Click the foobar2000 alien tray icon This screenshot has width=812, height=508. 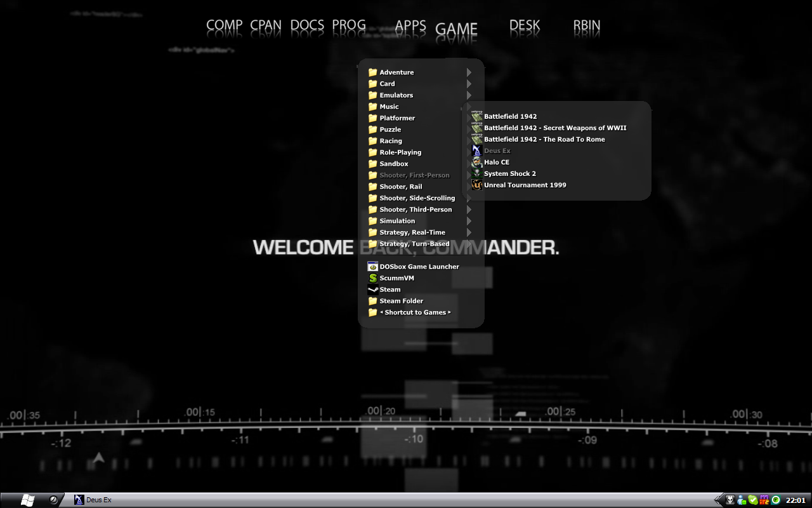click(x=730, y=500)
